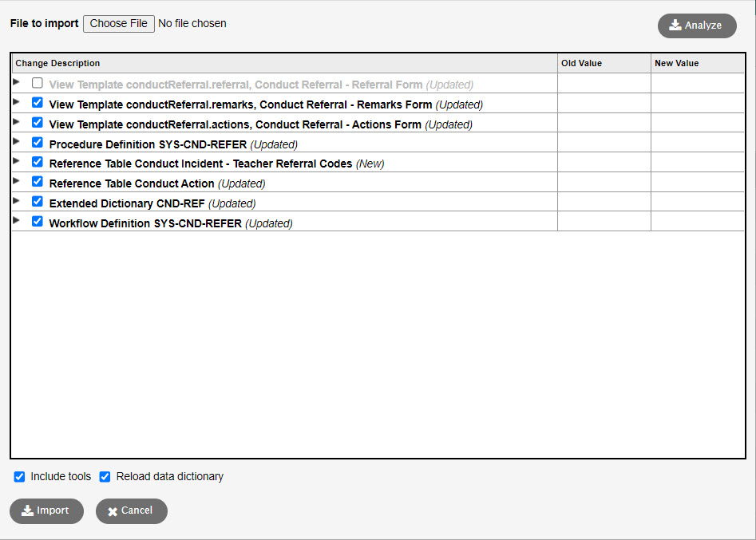The height and width of the screenshot is (540, 756).
Task: Click the Choose File button
Action: (118, 23)
